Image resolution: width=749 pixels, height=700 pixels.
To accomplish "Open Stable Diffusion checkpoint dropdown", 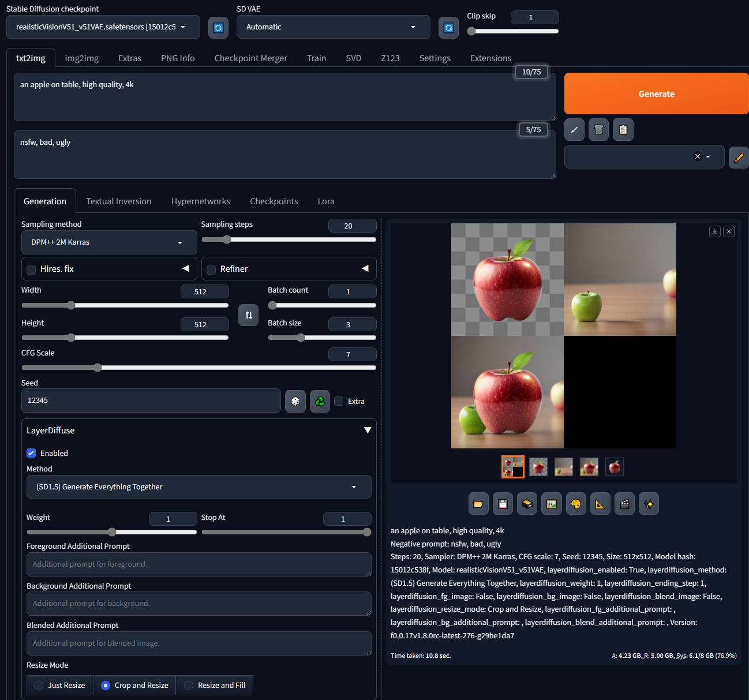I will (103, 27).
